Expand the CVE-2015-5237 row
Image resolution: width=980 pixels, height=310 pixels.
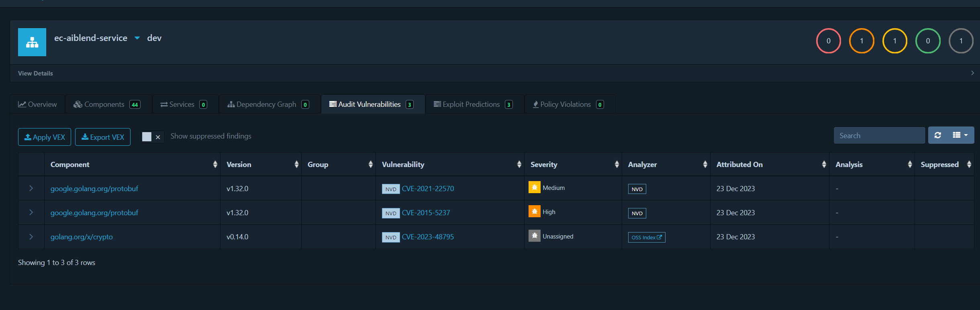[x=31, y=212]
